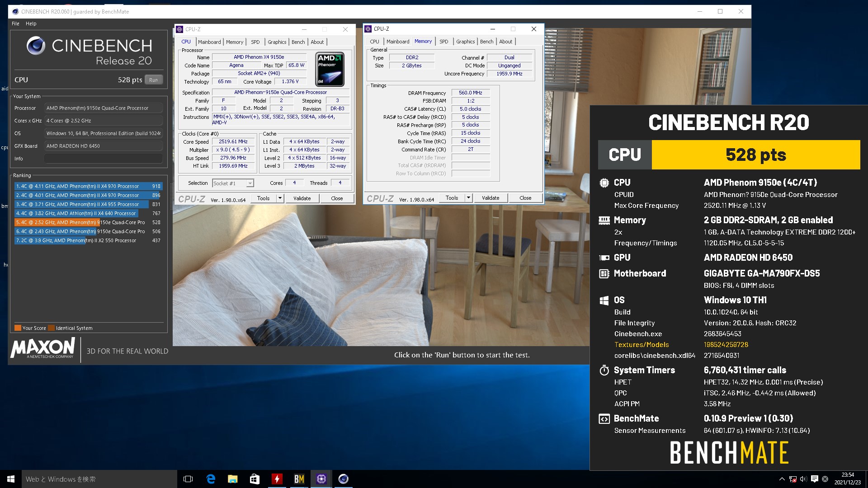Select the CPU tab in Memory window
The height and width of the screenshot is (488, 868).
point(374,42)
